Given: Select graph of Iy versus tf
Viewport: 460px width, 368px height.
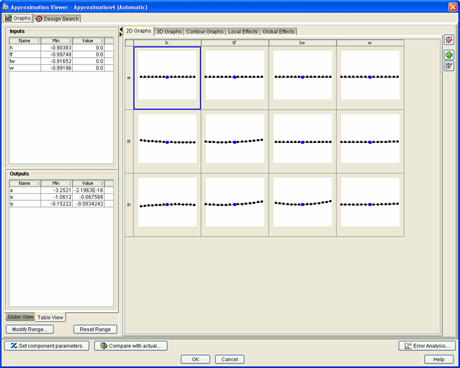Looking at the screenshot, I should (x=235, y=205).
